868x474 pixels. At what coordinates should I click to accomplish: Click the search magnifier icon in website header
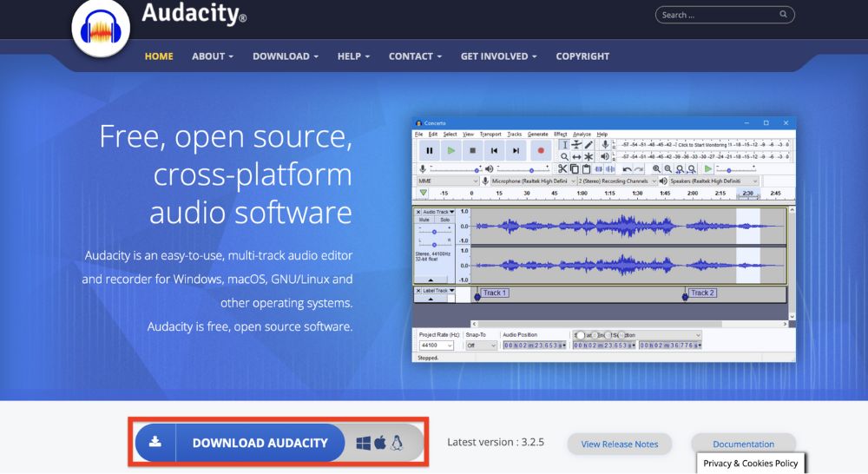(x=783, y=15)
